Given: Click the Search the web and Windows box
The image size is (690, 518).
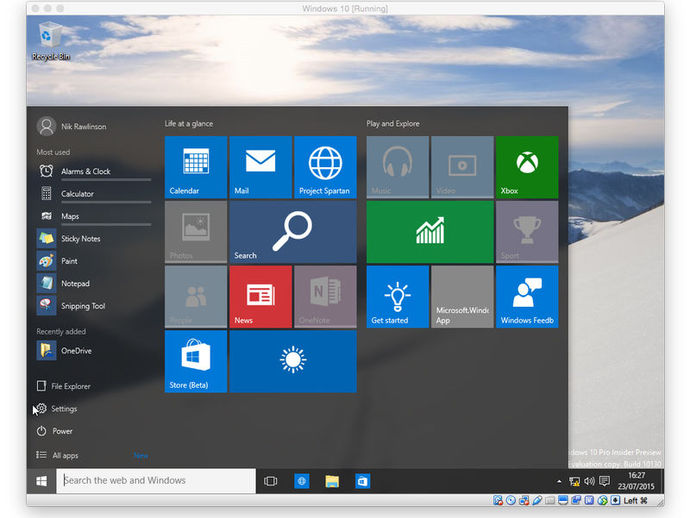Looking at the screenshot, I should pos(156,481).
